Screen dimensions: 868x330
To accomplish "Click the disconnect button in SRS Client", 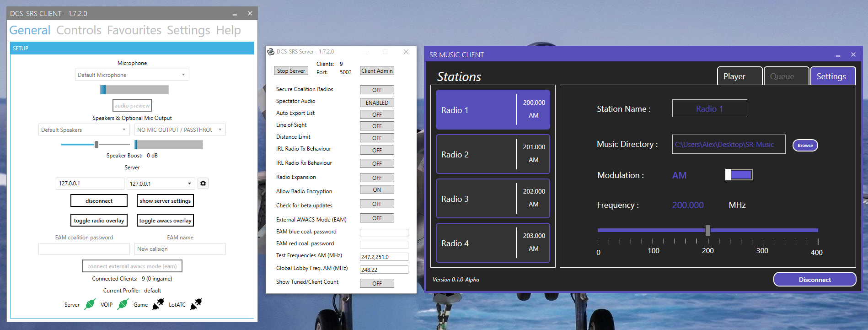I will pyautogui.click(x=99, y=200).
